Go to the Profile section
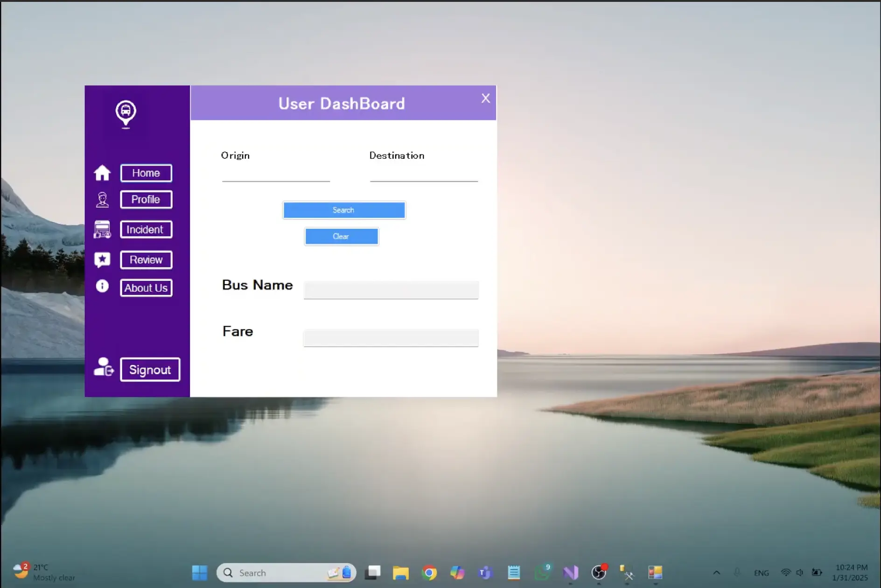 tap(146, 200)
